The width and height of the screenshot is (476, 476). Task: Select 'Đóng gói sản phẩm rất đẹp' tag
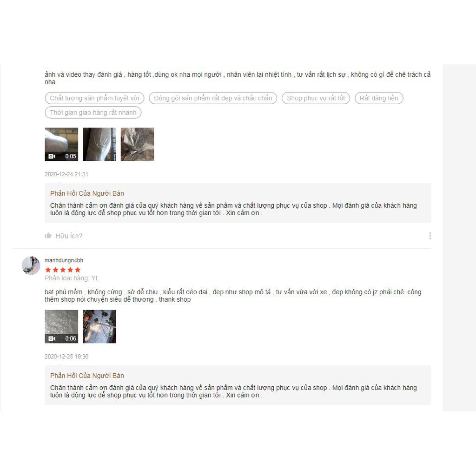tap(213, 98)
